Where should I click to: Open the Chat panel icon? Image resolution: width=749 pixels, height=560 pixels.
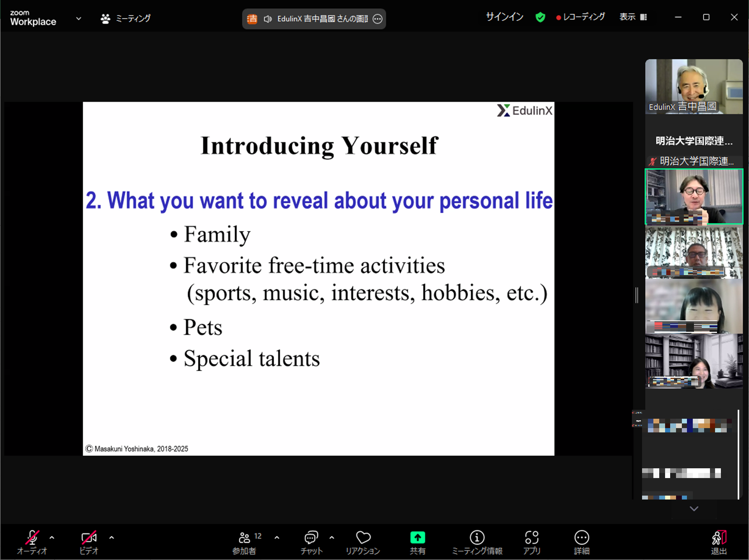pyautogui.click(x=311, y=538)
